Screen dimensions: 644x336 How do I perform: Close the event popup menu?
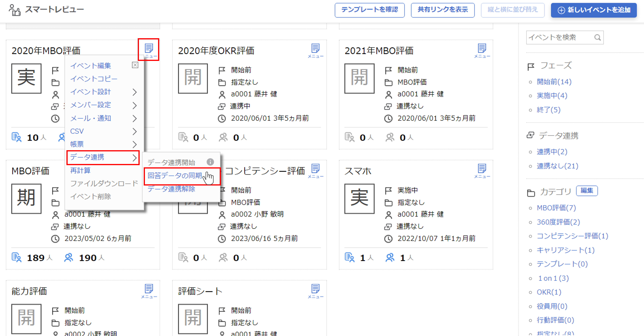[x=135, y=65]
